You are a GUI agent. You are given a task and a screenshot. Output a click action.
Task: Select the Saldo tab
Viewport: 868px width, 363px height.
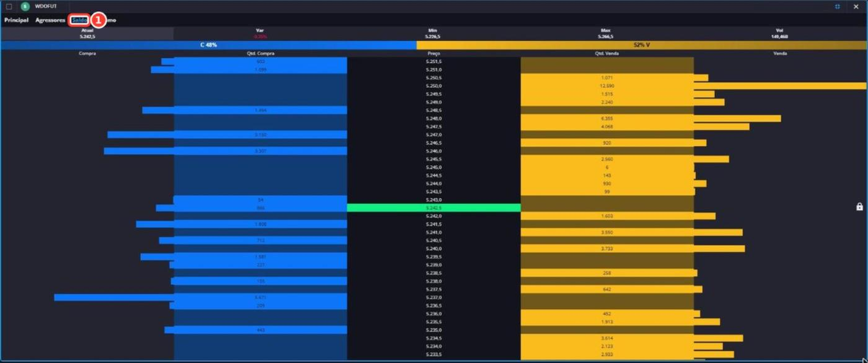(x=79, y=20)
